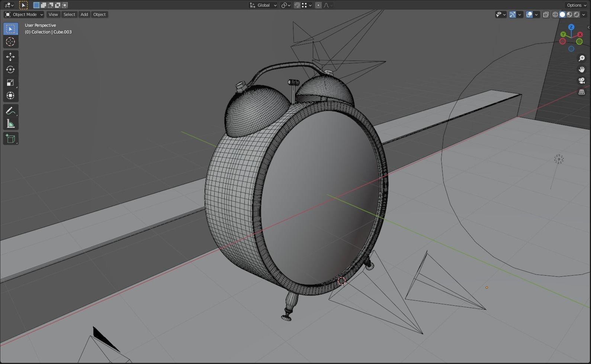The width and height of the screenshot is (591, 364).
Task: Toggle viewport gizmos visibility
Action: (513, 14)
